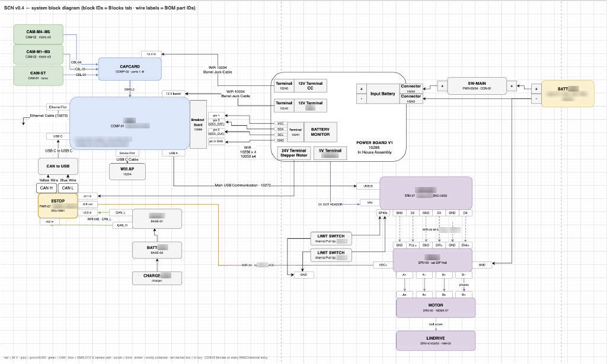The width and height of the screenshot is (607, 364).
Task: Click the pin 1 box
Action: pyautogui.click(x=216, y=116)
